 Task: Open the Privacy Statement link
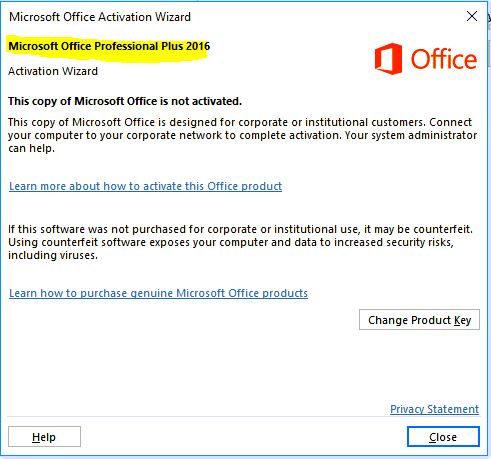click(x=434, y=409)
